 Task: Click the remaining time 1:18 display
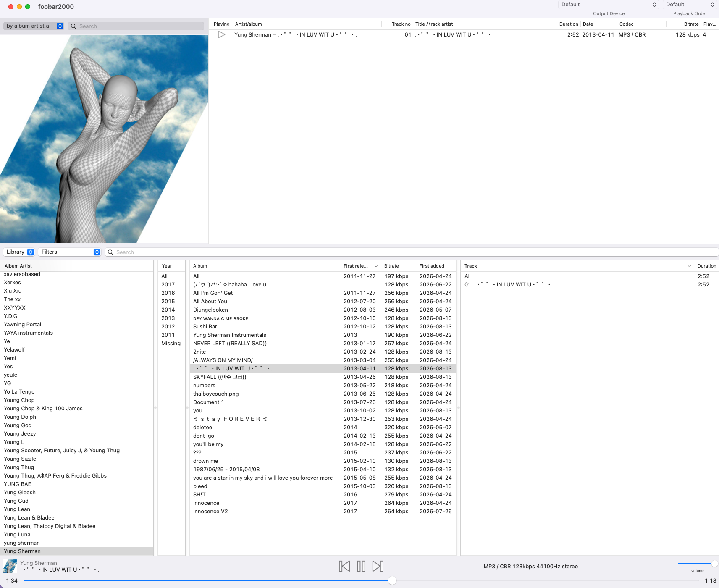pos(711,580)
